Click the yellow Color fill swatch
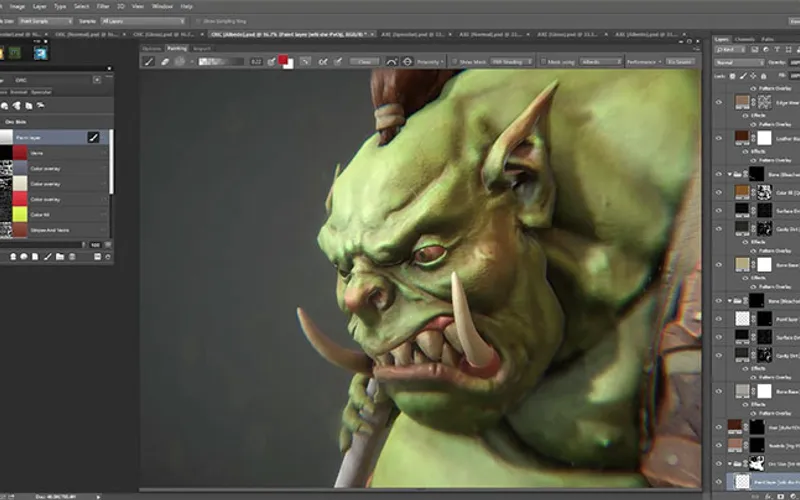Screen dimensions: 800x500 click(20, 214)
